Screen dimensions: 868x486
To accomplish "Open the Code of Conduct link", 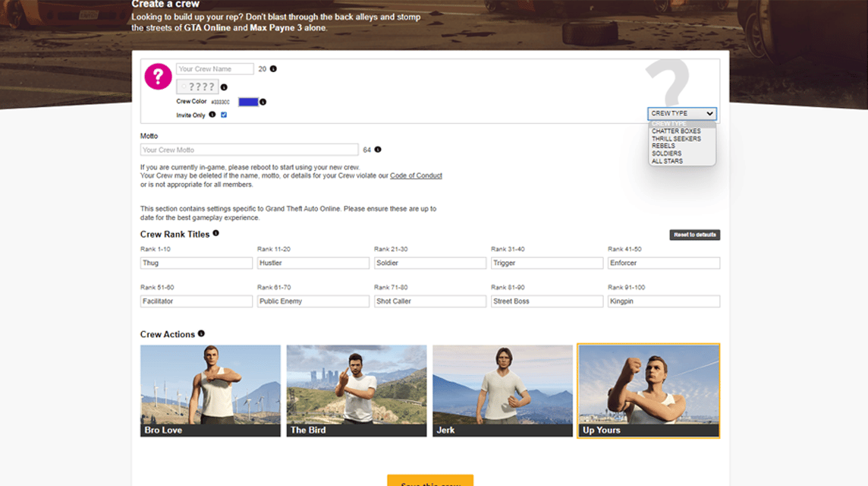I will 416,175.
